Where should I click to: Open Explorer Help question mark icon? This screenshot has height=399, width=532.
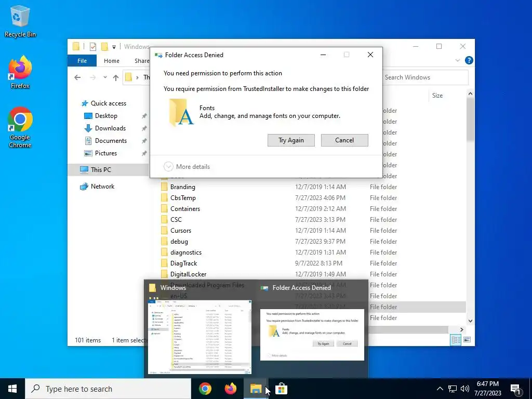pyautogui.click(x=469, y=60)
